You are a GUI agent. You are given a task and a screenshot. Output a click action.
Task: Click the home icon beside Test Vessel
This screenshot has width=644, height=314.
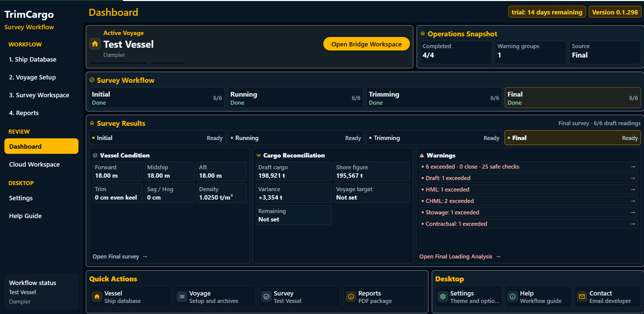coord(95,44)
